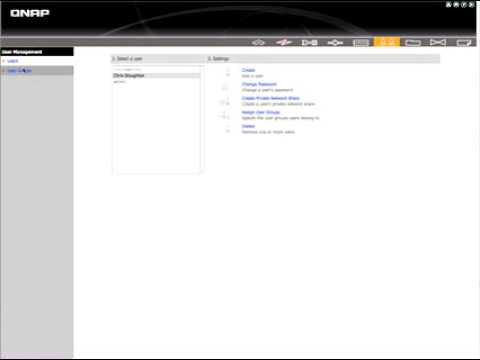
Task: Click the Create link
Action: 248,70
